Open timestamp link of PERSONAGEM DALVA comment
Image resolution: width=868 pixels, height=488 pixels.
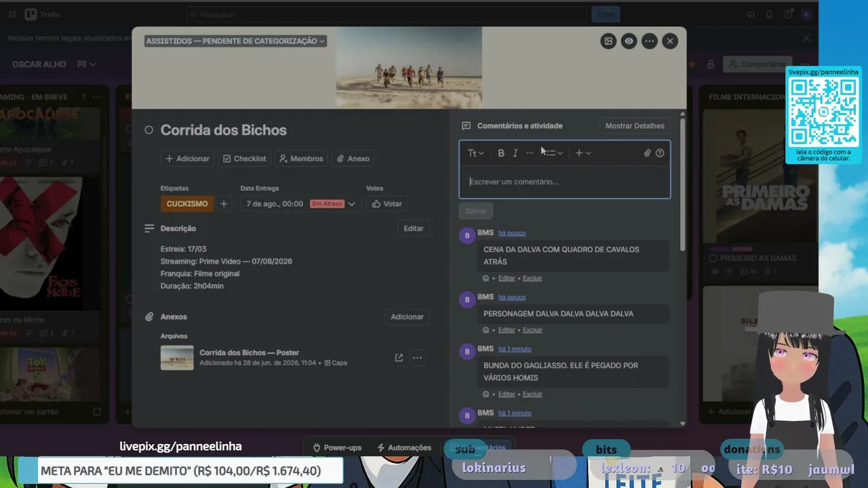pyautogui.click(x=512, y=298)
